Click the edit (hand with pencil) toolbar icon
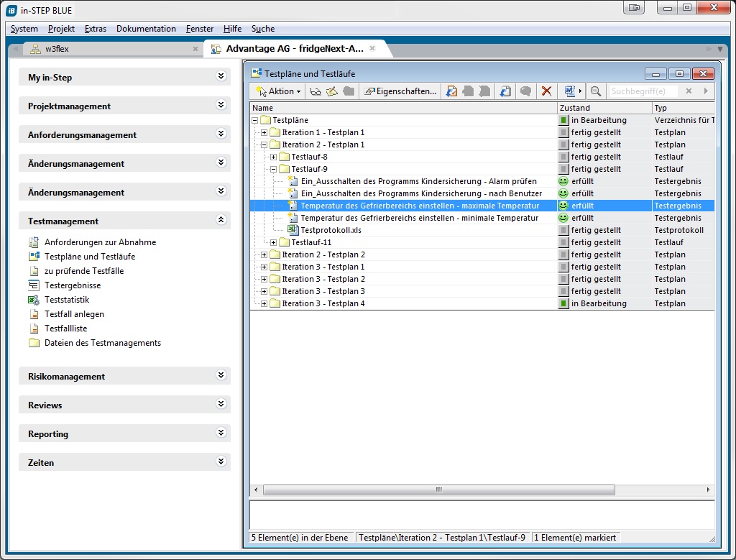The image size is (736, 560). pos(331,91)
